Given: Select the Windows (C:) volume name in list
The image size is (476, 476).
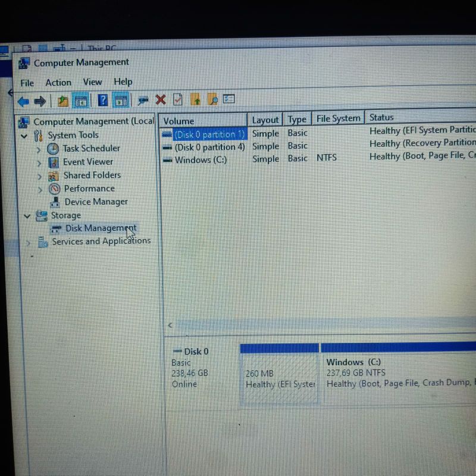Looking at the screenshot, I should pos(201,160).
